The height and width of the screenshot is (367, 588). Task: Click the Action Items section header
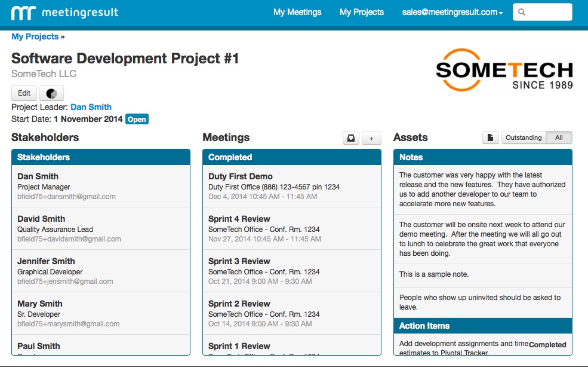482,326
